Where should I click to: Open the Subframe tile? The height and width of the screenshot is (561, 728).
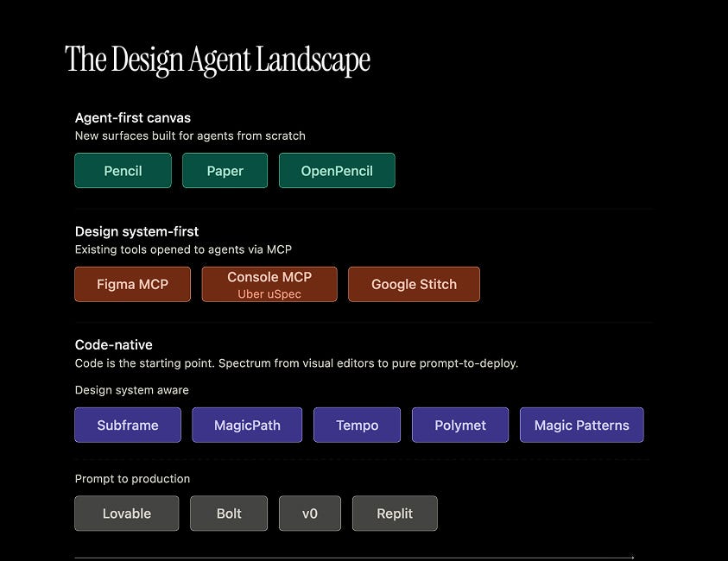pyautogui.click(x=128, y=425)
